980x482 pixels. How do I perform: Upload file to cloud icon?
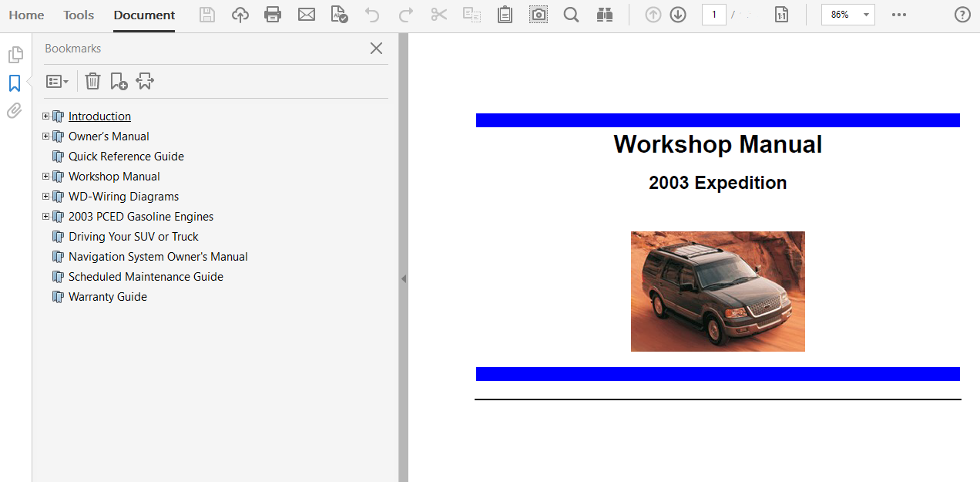(240, 15)
